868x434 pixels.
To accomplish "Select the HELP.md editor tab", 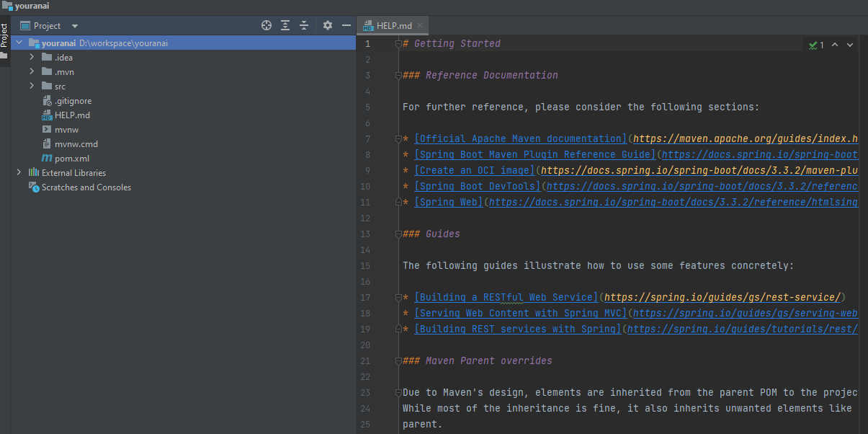I will 394,25.
